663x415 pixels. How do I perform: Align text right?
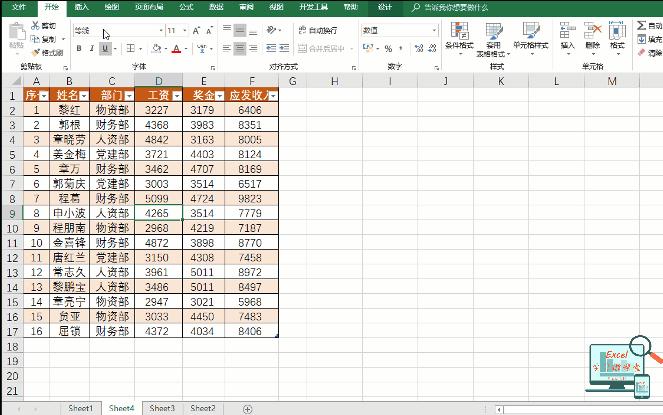pyautogui.click(x=253, y=49)
